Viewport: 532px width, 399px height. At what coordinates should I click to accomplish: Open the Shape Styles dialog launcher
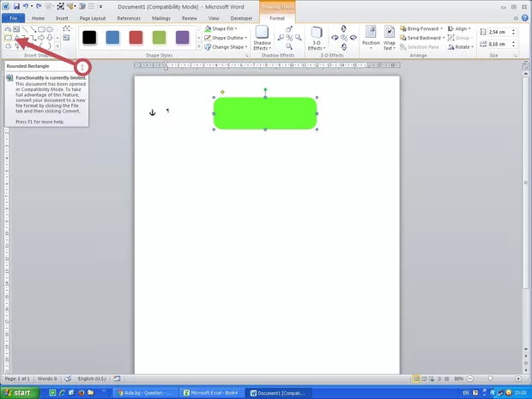(x=246, y=55)
